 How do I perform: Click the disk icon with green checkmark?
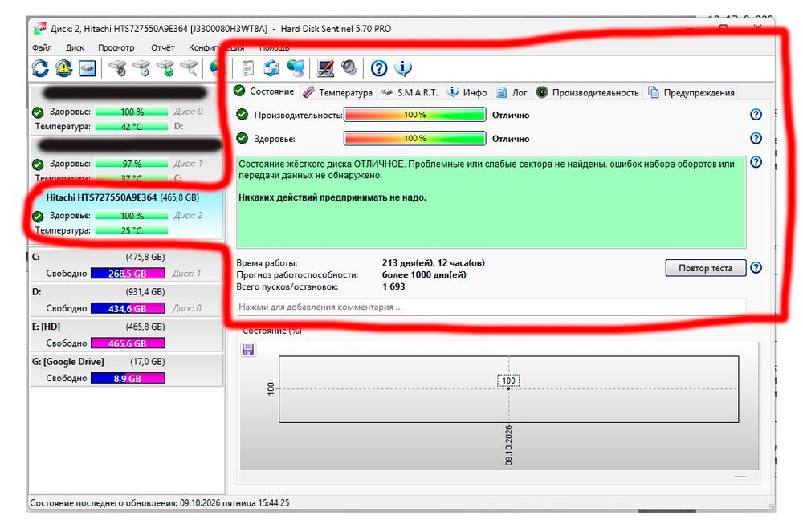[x=165, y=68]
